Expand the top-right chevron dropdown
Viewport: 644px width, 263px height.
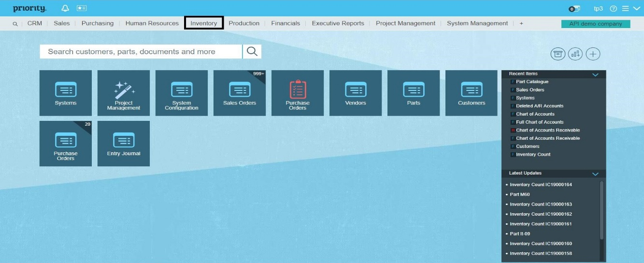[636, 9]
